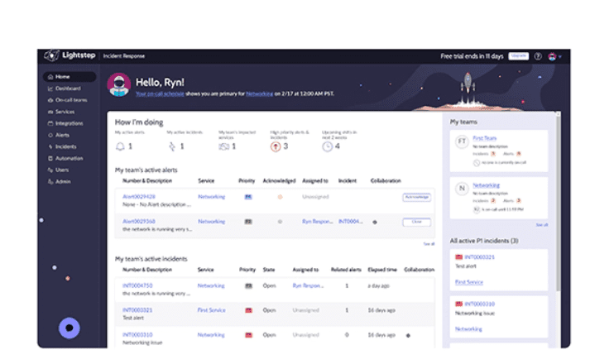Click the N team avatar
This screenshot has height=364, width=614.
pos(462,189)
